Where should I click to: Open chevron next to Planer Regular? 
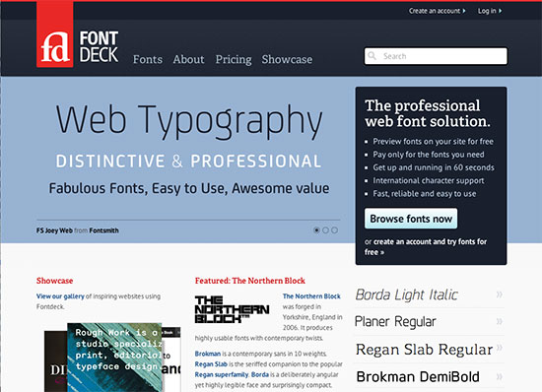(x=500, y=321)
